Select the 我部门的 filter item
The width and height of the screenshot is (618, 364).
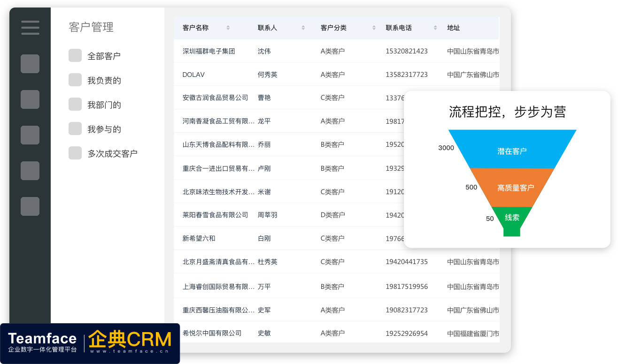(104, 105)
